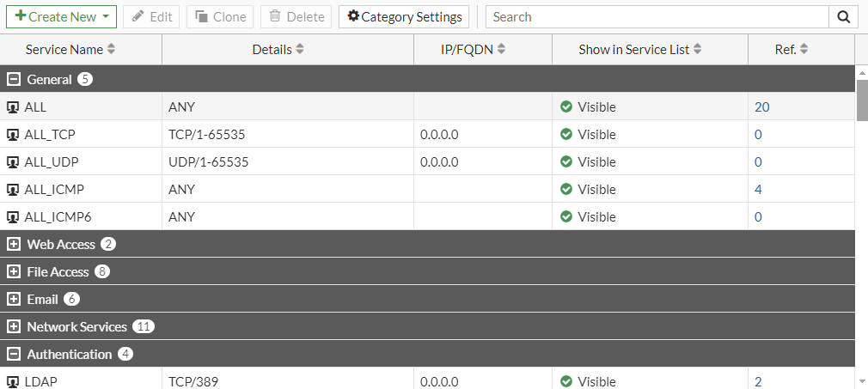Click the LDAP service icon
This screenshot has width=868, height=389.
click(13, 382)
